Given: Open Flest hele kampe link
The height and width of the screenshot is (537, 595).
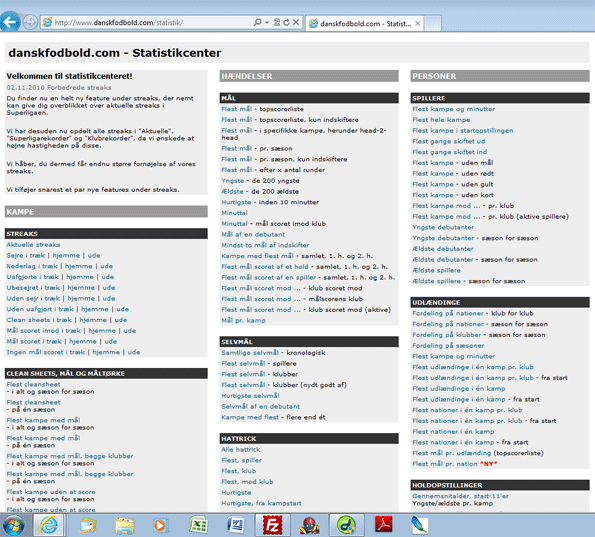Looking at the screenshot, I should [441, 120].
